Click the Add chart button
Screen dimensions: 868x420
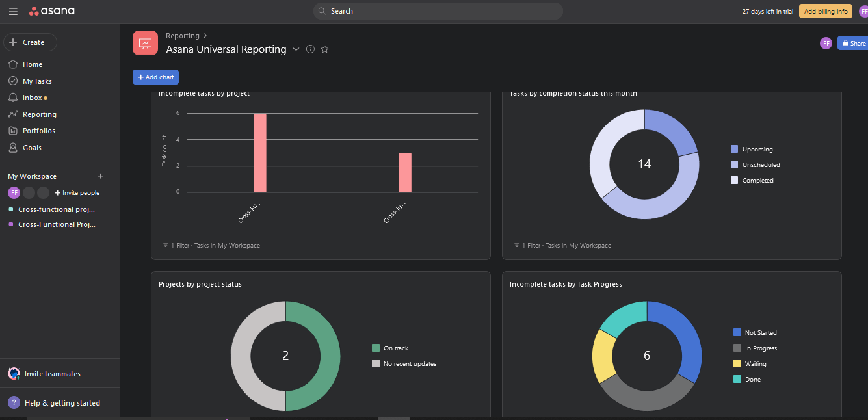click(155, 77)
